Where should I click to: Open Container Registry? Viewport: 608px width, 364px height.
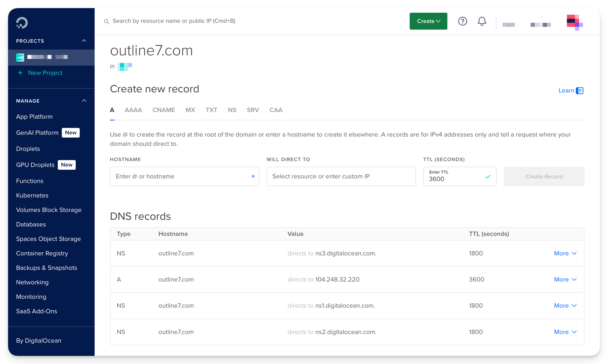tap(42, 253)
